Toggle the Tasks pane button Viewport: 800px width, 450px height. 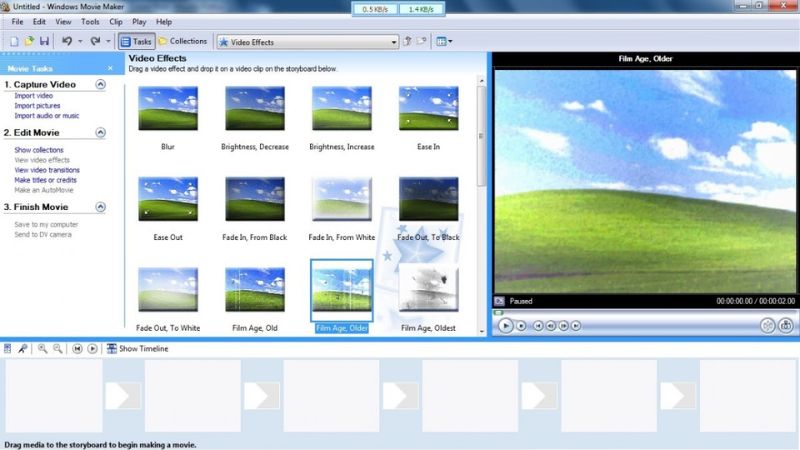[136, 42]
